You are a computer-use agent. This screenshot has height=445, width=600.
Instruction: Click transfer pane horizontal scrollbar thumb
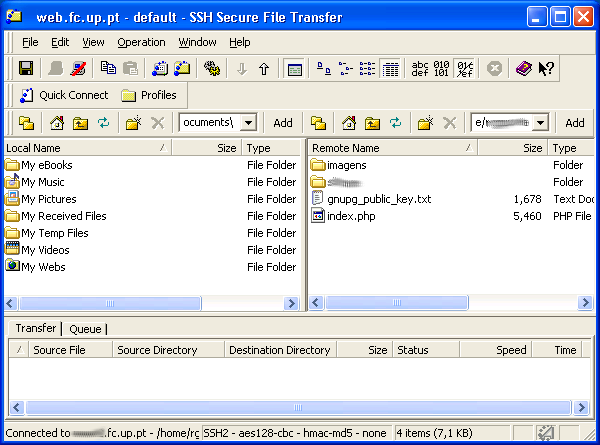tap(298, 408)
